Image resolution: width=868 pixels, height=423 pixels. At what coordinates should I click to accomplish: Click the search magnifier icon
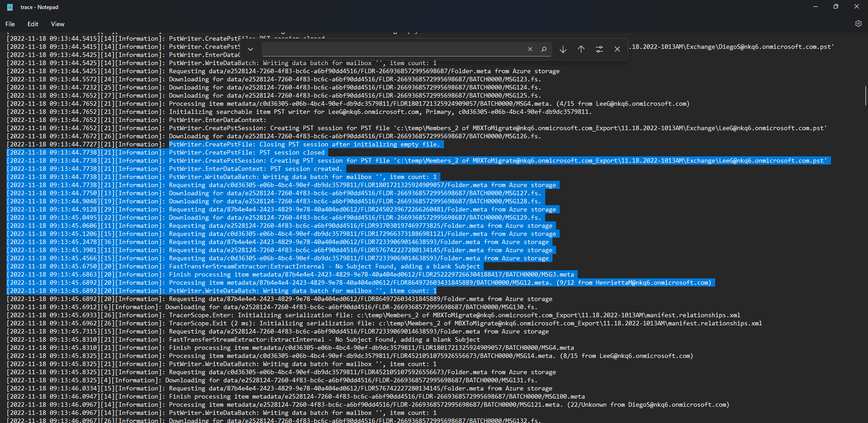point(544,49)
